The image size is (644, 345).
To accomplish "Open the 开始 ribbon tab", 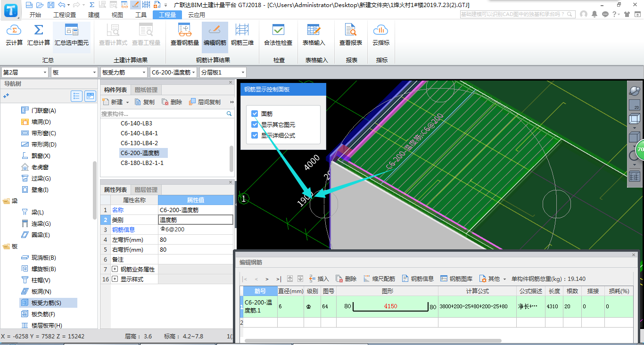I will point(35,15).
